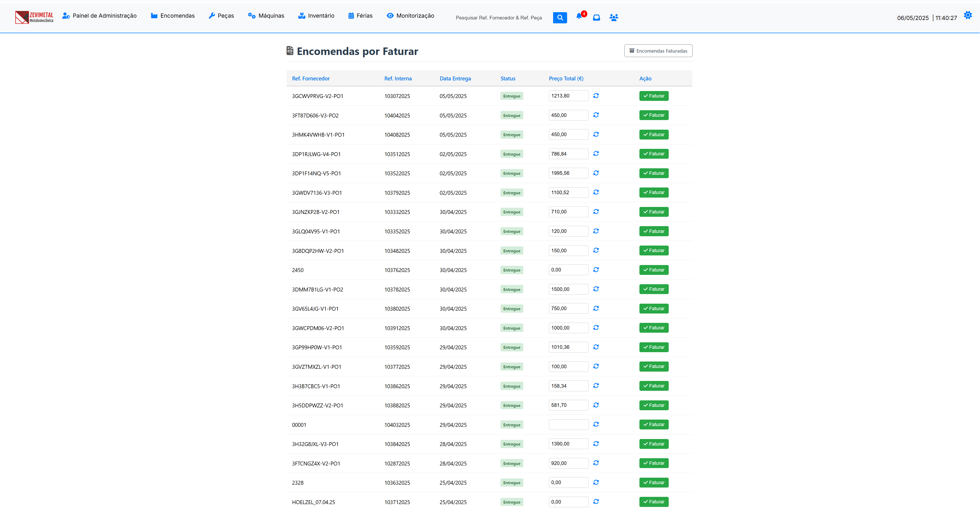Open the Férias menu
The height and width of the screenshot is (508, 980).
[360, 16]
